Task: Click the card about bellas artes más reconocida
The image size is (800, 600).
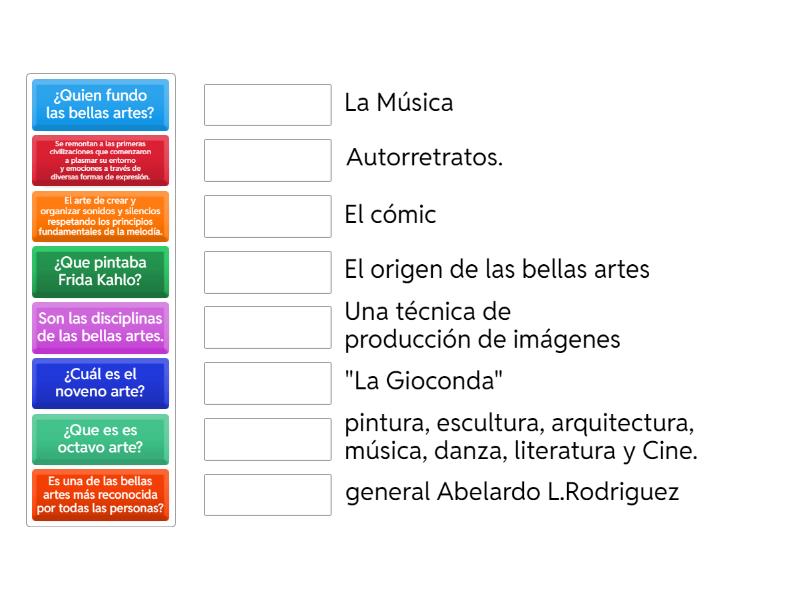Action: point(99,496)
